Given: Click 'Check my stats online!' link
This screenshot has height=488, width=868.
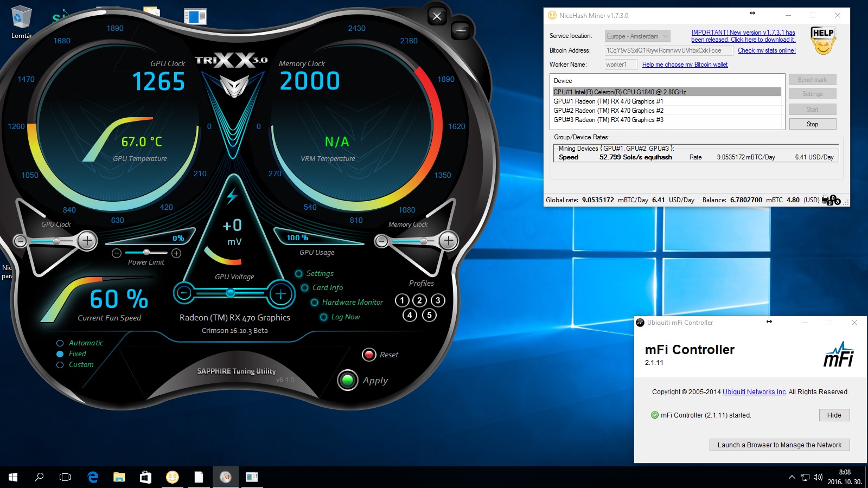Looking at the screenshot, I should coord(767,50).
